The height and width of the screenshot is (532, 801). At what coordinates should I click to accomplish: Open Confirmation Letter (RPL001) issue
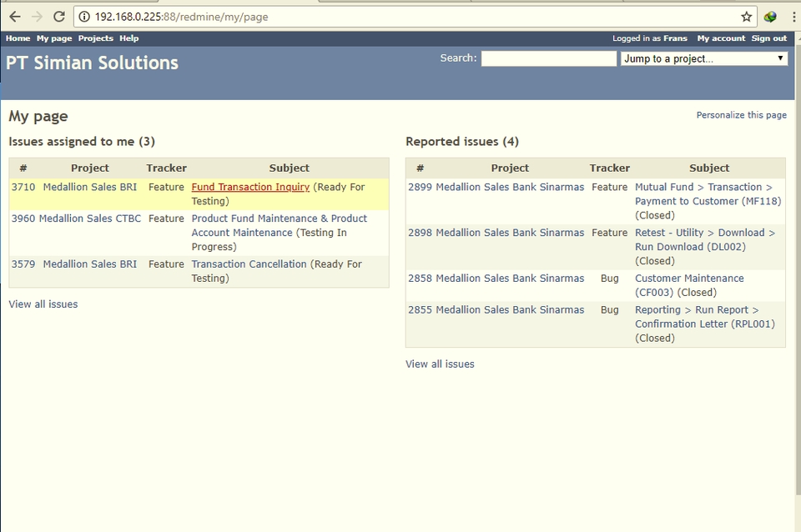[x=705, y=317]
